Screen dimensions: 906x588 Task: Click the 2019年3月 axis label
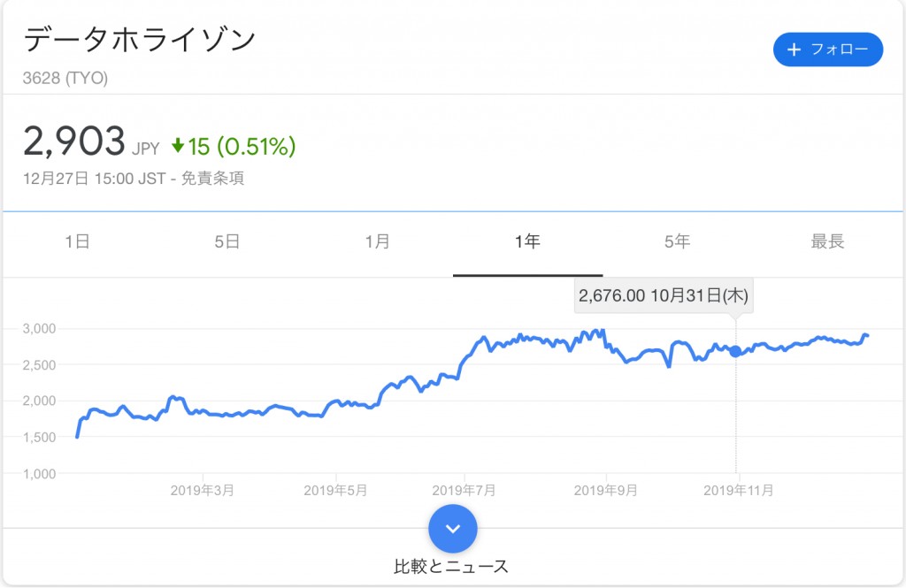tap(203, 491)
